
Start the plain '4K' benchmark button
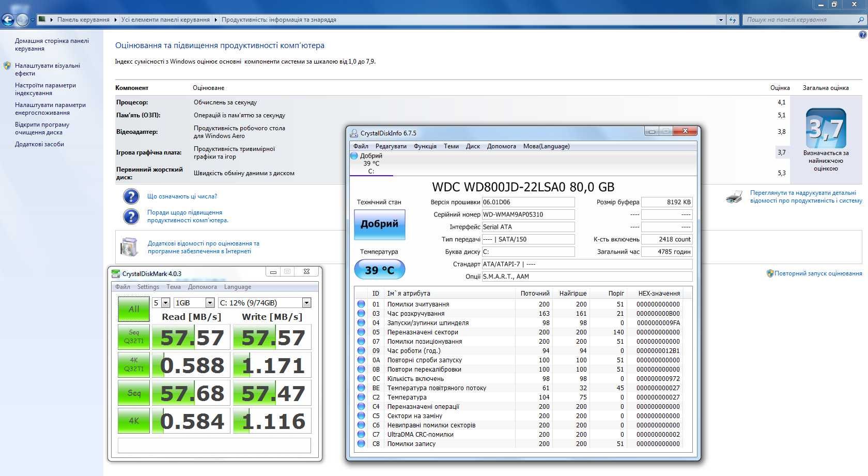point(134,421)
